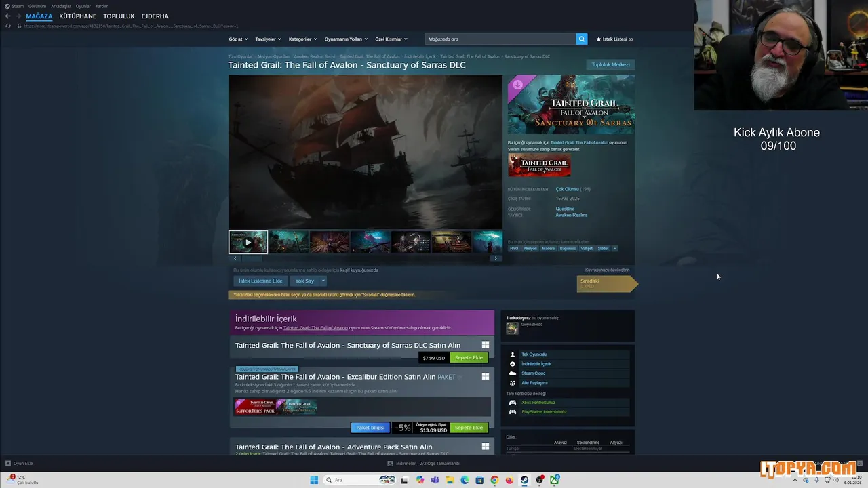Expand the Oynamanın Yolları dropdown
Screen dimensions: 868x488
(x=346, y=39)
